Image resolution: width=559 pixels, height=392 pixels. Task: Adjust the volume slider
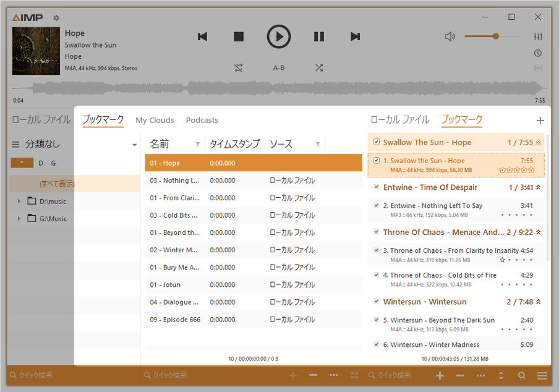(492, 36)
